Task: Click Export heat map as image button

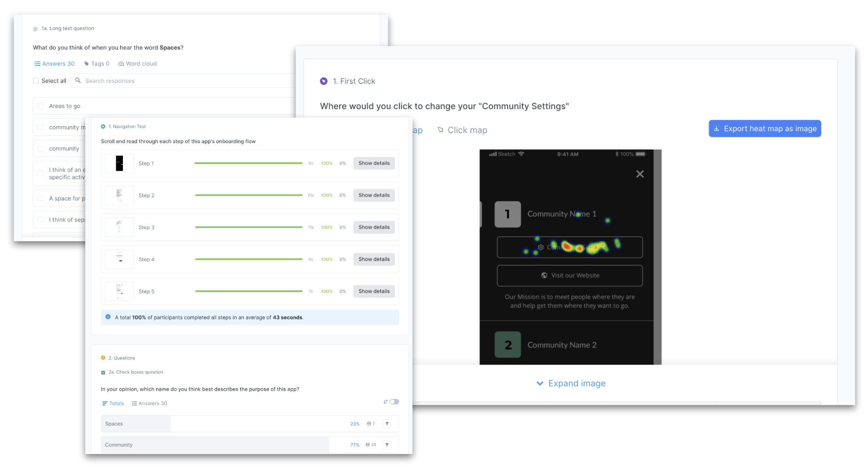Action: [765, 129]
